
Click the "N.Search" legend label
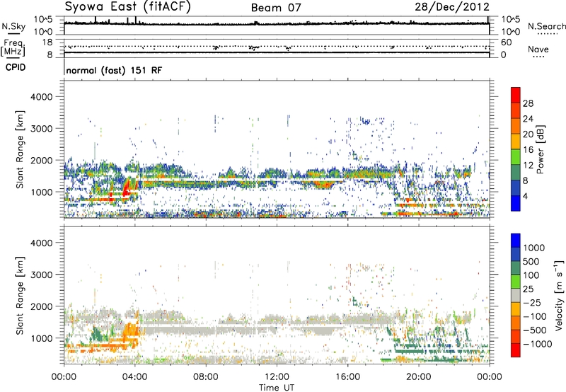point(546,26)
